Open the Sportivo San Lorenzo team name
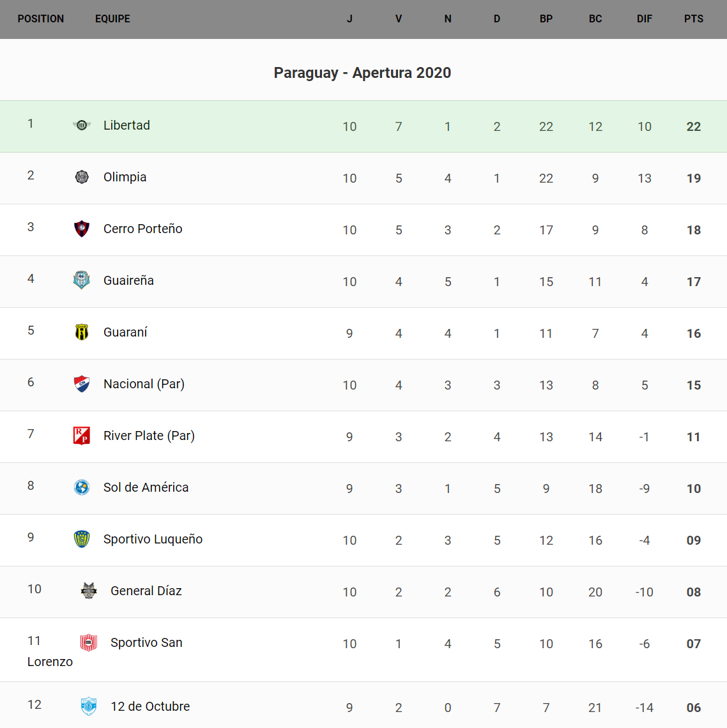 146,642
